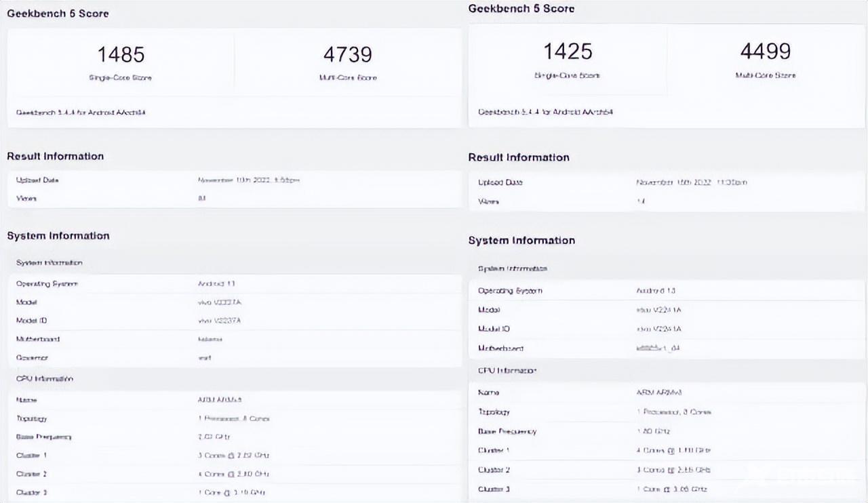Select Operating System label in the 1485 result
868x503 pixels.
47,284
